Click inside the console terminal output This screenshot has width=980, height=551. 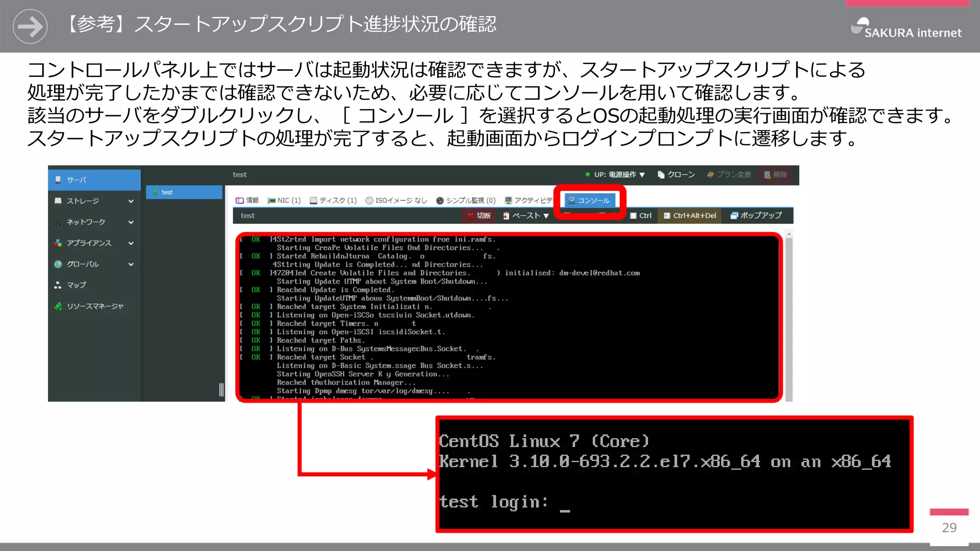pos(509,318)
